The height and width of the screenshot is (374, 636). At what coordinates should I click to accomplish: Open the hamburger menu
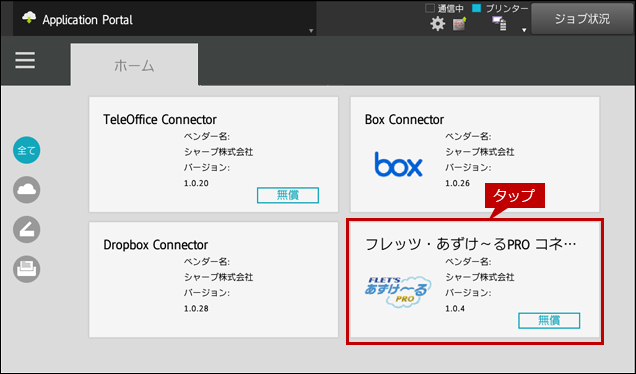[25, 61]
